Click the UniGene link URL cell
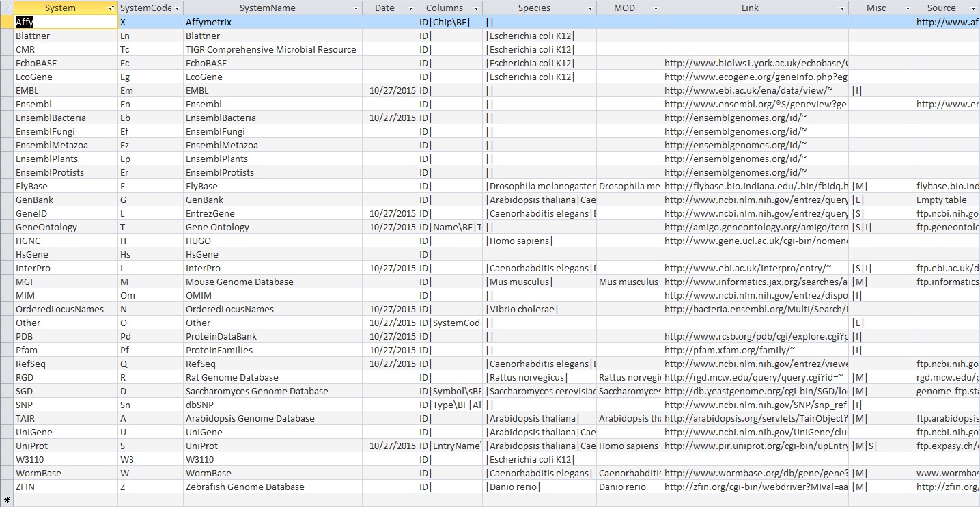 755,432
